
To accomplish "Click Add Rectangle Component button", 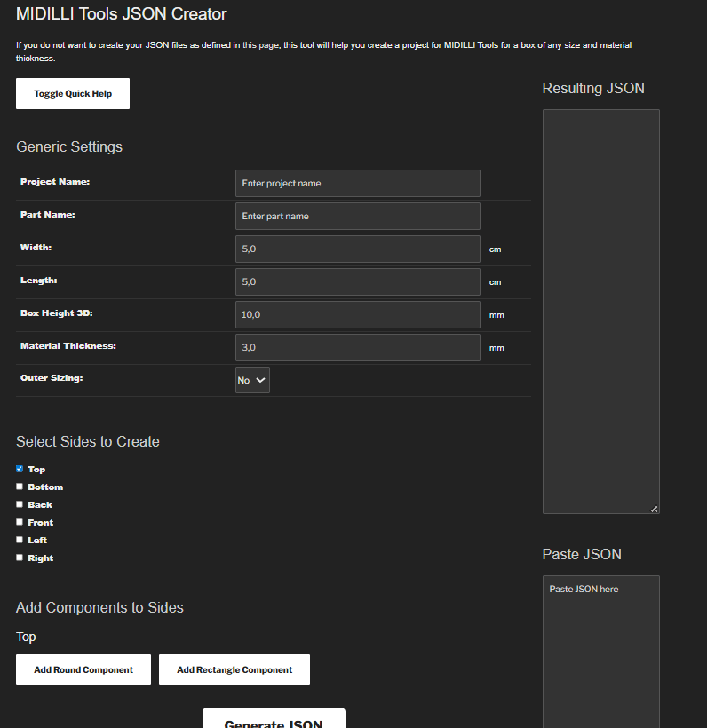I will [x=234, y=670].
